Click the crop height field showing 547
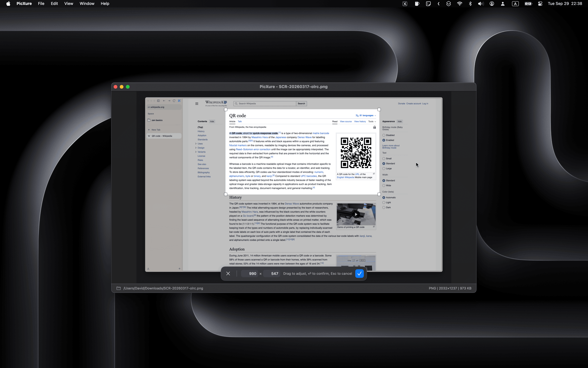588x368 pixels. [x=271, y=273]
